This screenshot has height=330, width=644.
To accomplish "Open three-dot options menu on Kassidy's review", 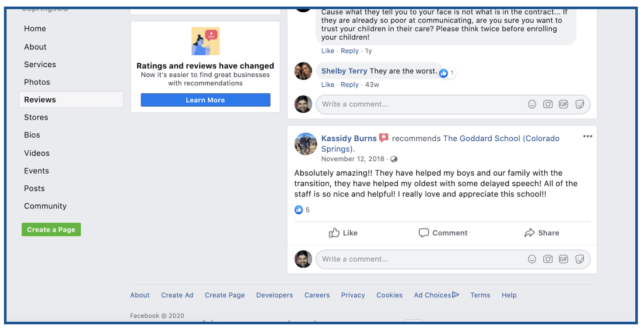I will (588, 136).
